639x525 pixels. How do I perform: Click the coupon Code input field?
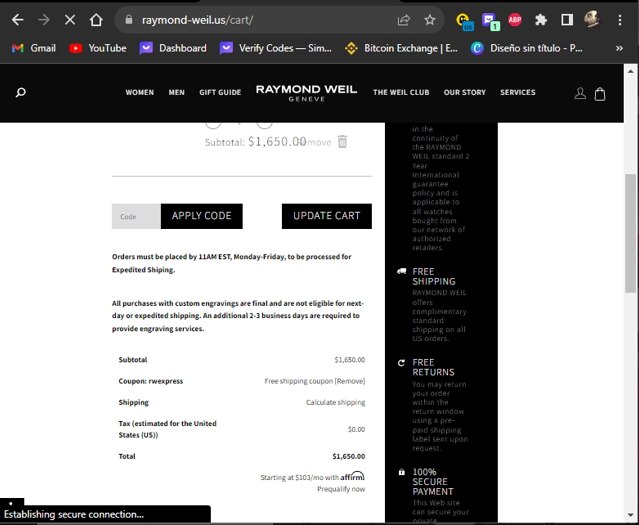pyautogui.click(x=137, y=216)
